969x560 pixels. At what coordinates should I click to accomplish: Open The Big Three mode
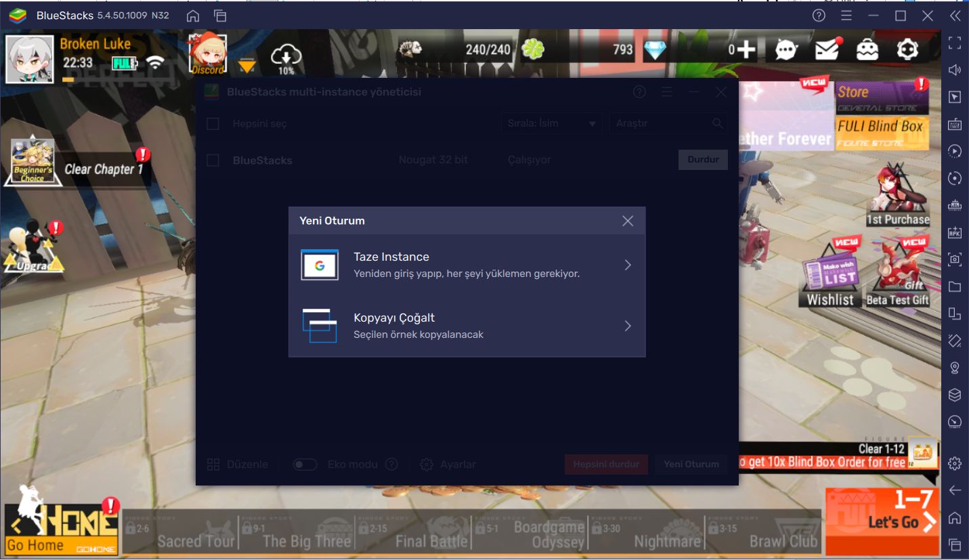pos(296,533)
